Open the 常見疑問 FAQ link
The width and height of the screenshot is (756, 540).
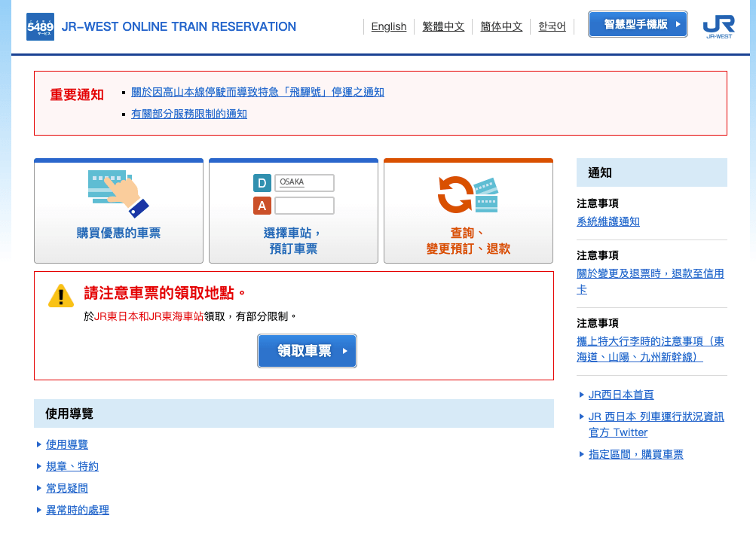67,488
